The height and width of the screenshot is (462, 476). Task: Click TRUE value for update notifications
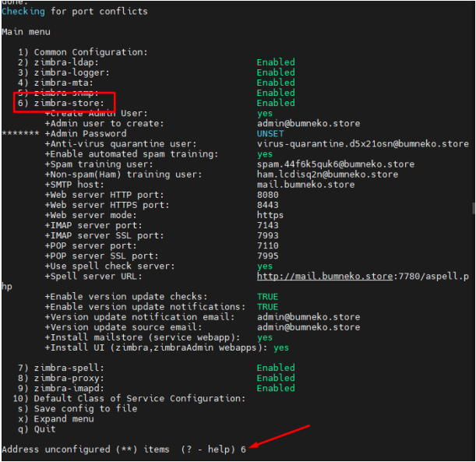(x=268, y=307)
